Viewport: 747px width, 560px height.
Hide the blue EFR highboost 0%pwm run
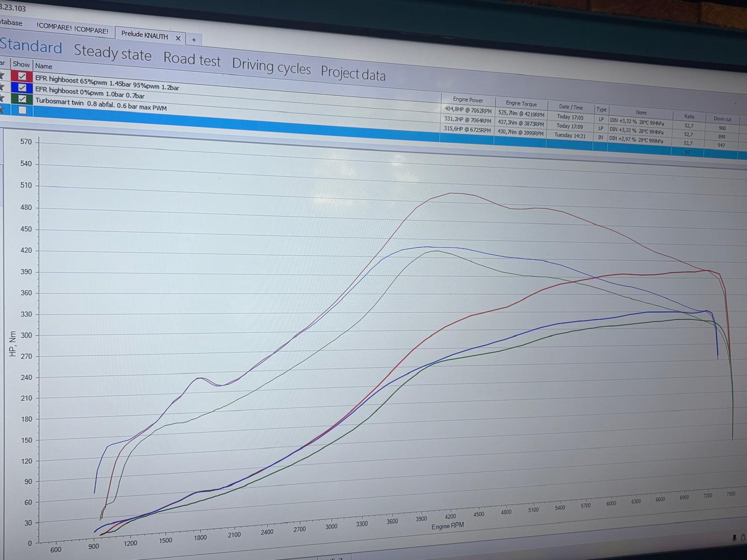[21, 88]
